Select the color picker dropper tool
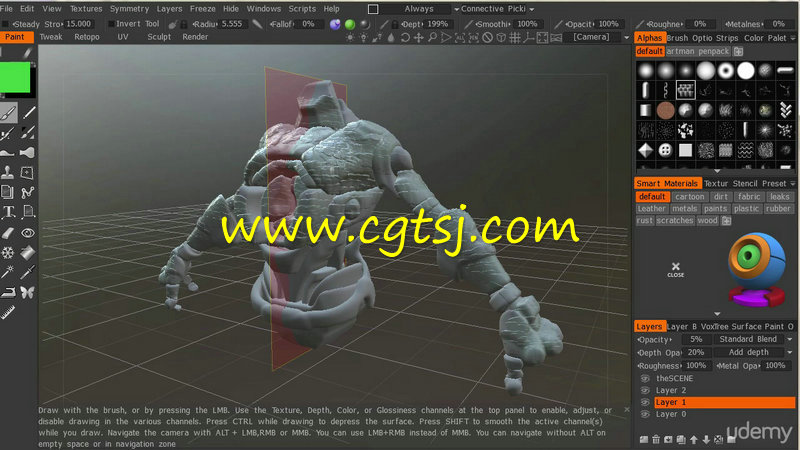800x450 pixels. point(28,272)
